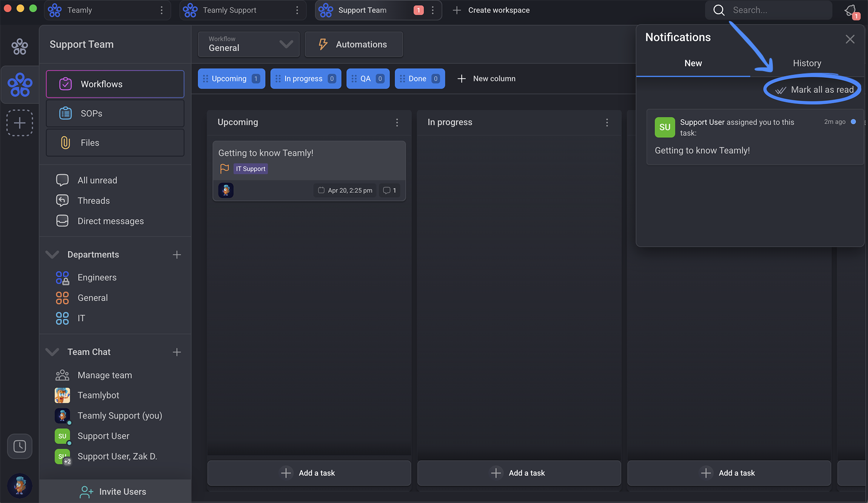This screenshot has height=503, width=868.
Task: Add a task in the Upcoming column
Action: pyautogui.click(x=309, y=473)
